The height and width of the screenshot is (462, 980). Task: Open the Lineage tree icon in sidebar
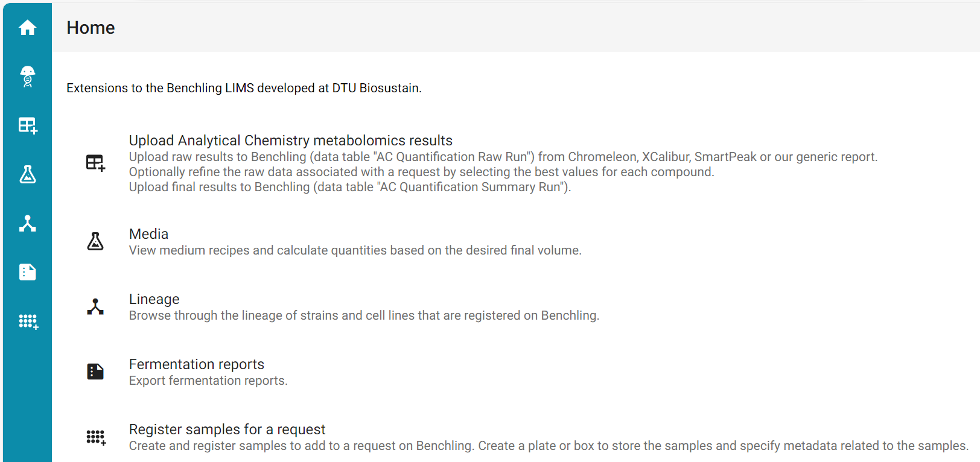click(x=27, y=223)
